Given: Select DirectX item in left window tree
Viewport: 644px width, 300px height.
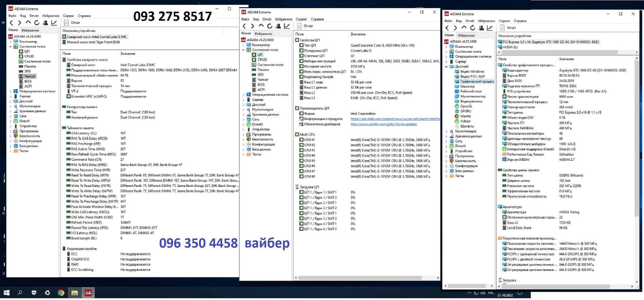Looking at the screenshot, I should (x=25, y=121).
